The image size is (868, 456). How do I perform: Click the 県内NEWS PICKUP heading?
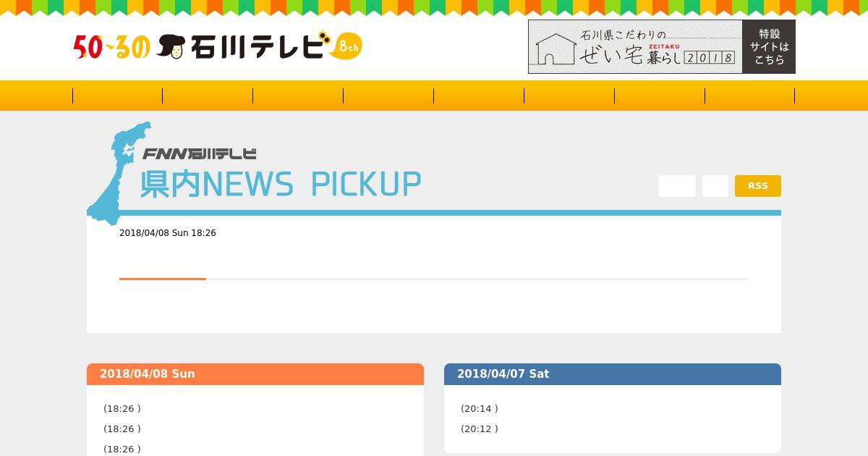pos(281,185)
